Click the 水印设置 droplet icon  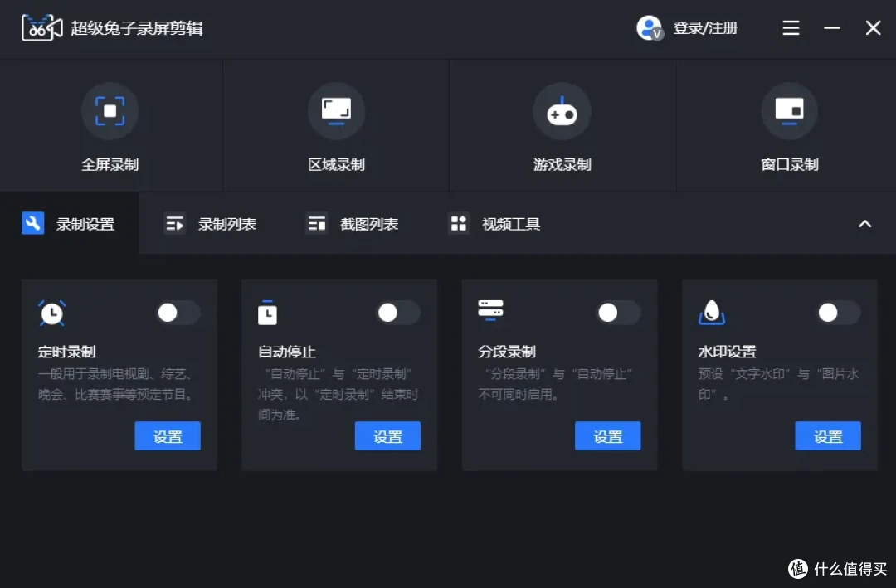[x=712, y=313]
